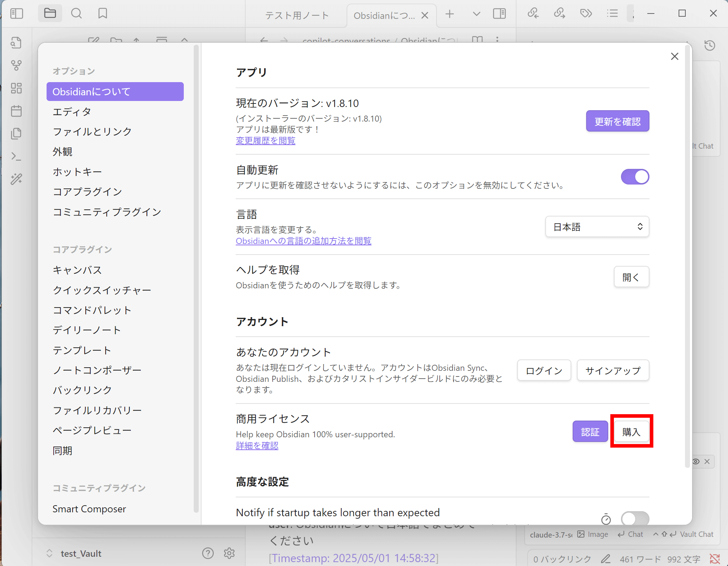Image resolution: width=728 pixels, height=566 pixels.
Task: Disable the 自動更新 toggle
Action: coord(635,177)
